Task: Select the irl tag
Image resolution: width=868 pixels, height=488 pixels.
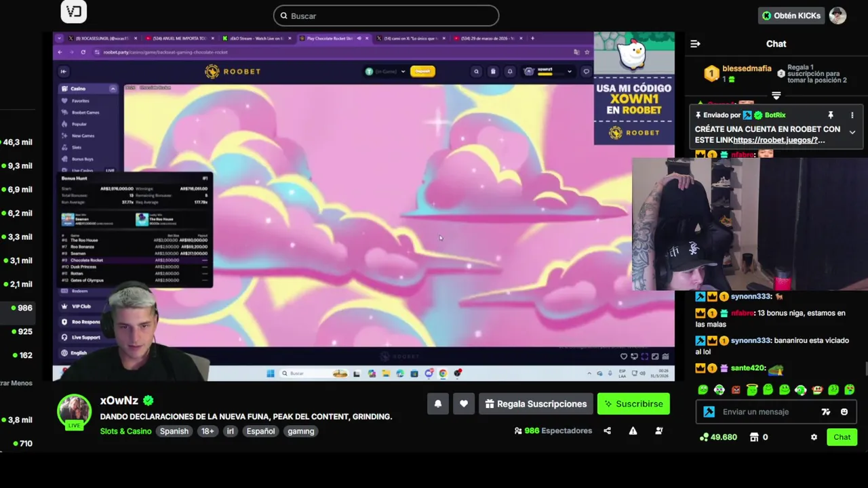Action: click(231, 431)
